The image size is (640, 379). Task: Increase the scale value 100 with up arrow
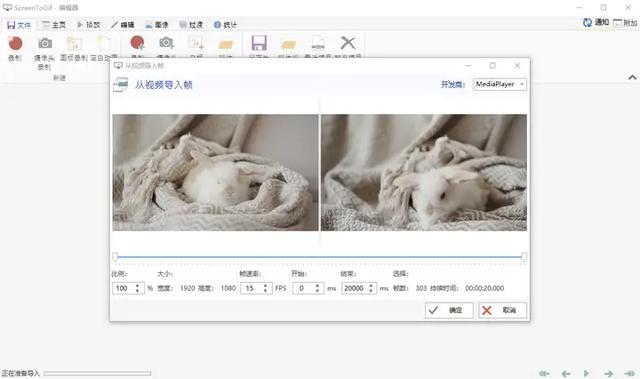(138, 285)
